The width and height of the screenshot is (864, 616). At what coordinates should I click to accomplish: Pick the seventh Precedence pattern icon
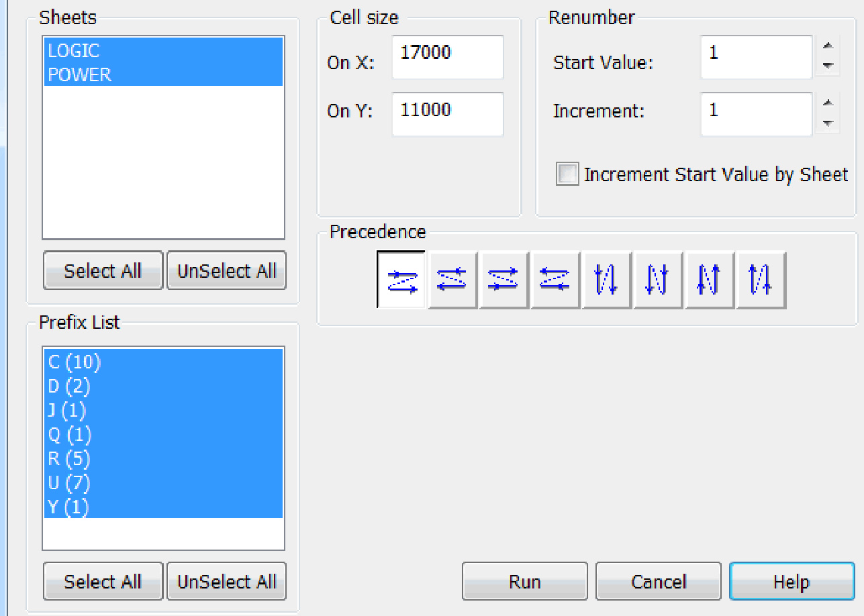point(709,280)
